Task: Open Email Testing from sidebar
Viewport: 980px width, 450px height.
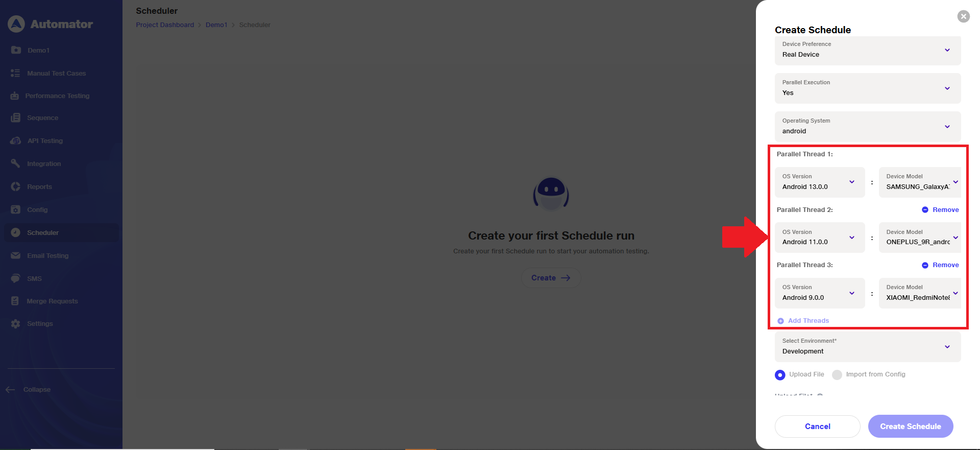Action: coord(47,256)
